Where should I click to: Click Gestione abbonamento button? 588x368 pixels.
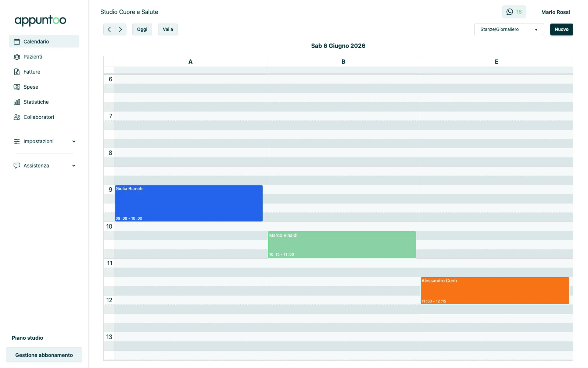(x=44, y=355)
